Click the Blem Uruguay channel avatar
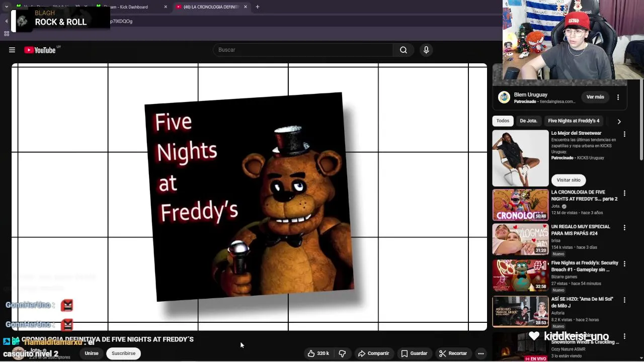 504,97
